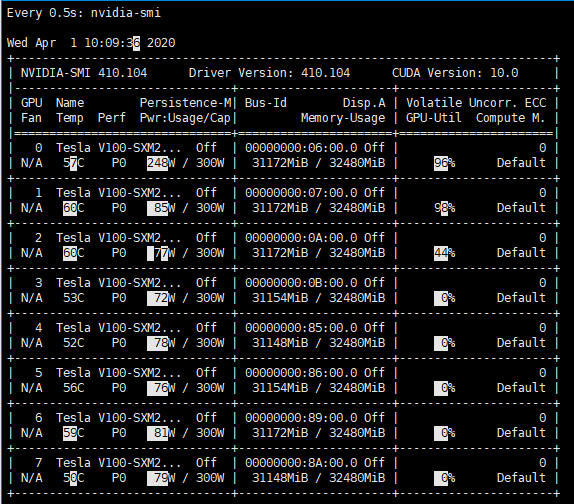Click GPU 0 'Default' compute mode
Viewport: 574px width, 504px height.
(521, 163)
